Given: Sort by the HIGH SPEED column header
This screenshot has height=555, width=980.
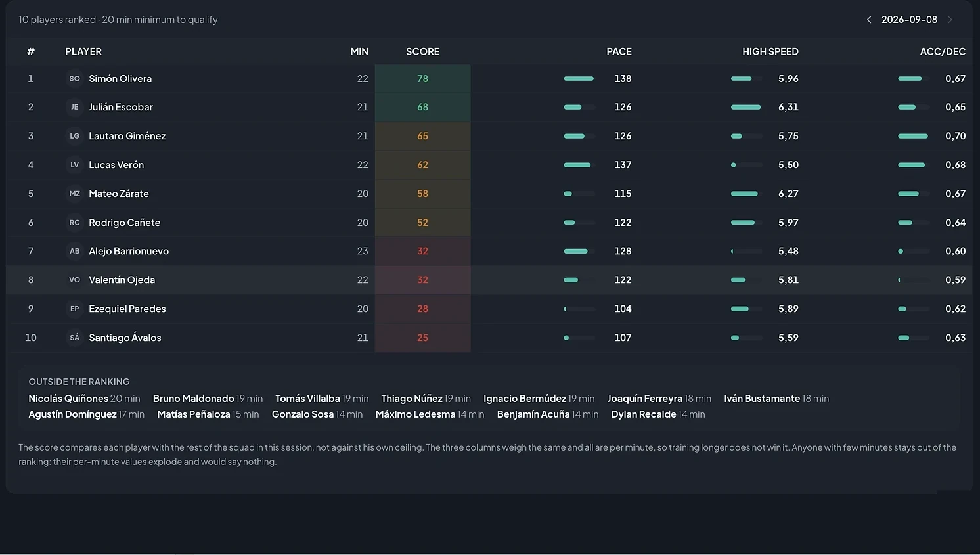Looking at the screenshot, I should pos(770,51).
